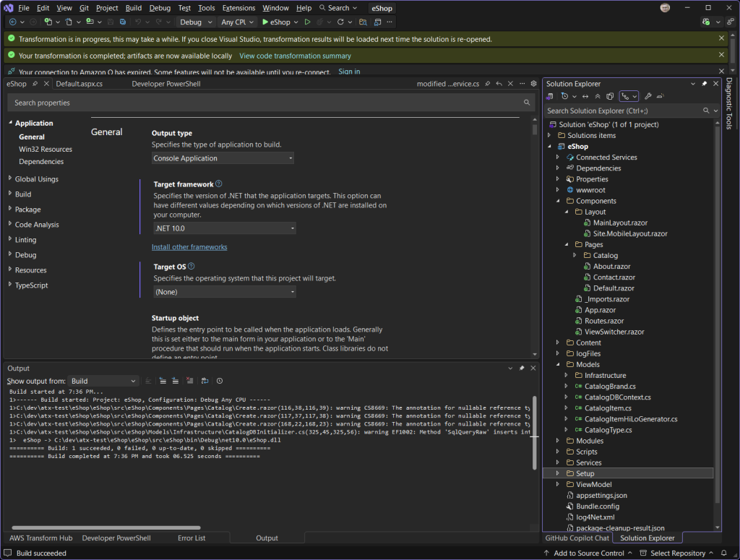Click the Install other frameworks link

(189, 246)
